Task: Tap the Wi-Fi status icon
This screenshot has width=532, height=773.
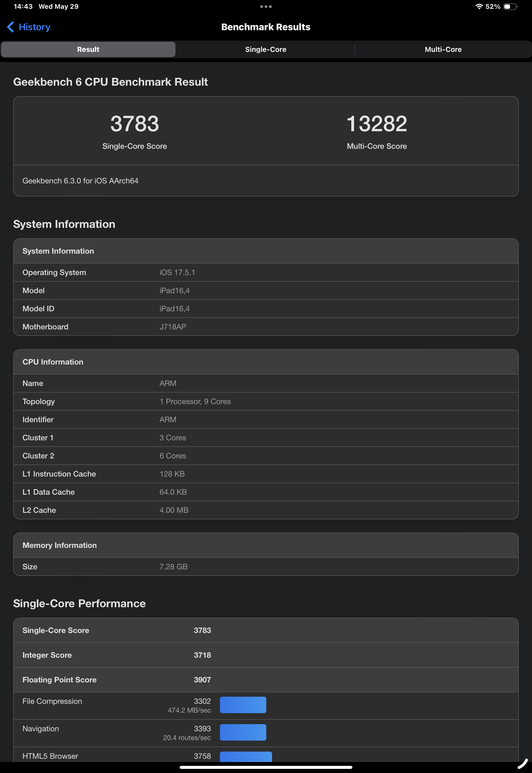Action: click(x=479, y=6)
